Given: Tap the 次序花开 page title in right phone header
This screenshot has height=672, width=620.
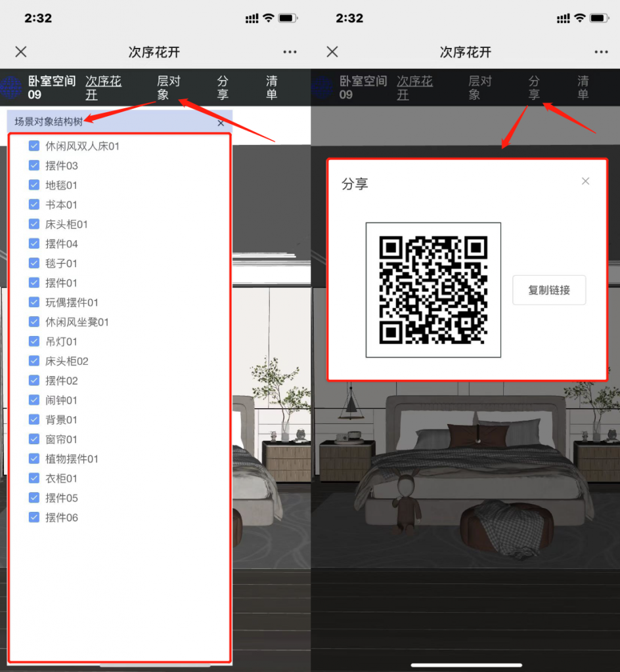Looking at the screenshot, I should coord(466,52).
